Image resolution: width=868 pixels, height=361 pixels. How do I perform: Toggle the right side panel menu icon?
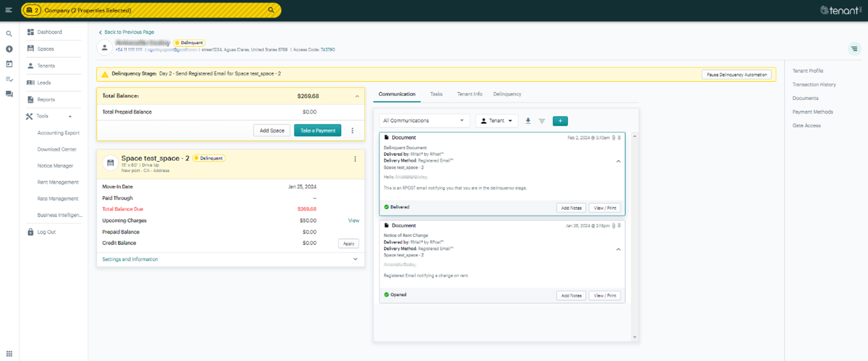pos(854,49)
